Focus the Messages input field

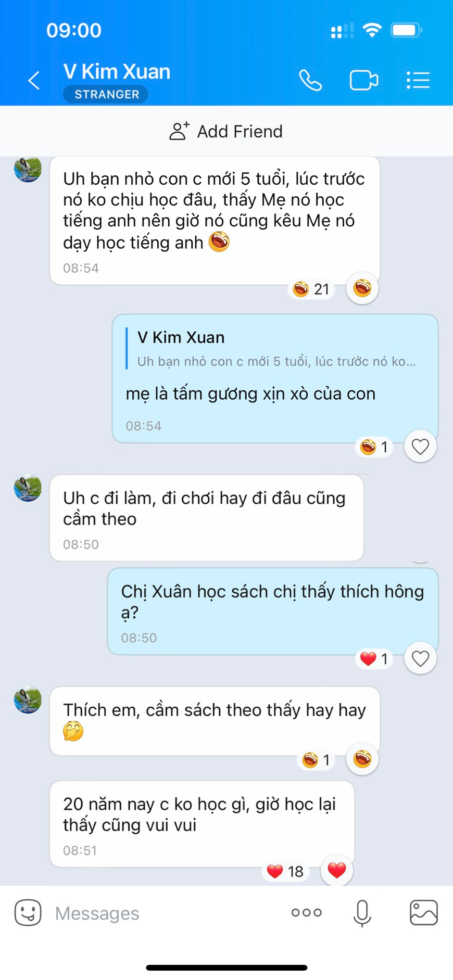point(167,913)
